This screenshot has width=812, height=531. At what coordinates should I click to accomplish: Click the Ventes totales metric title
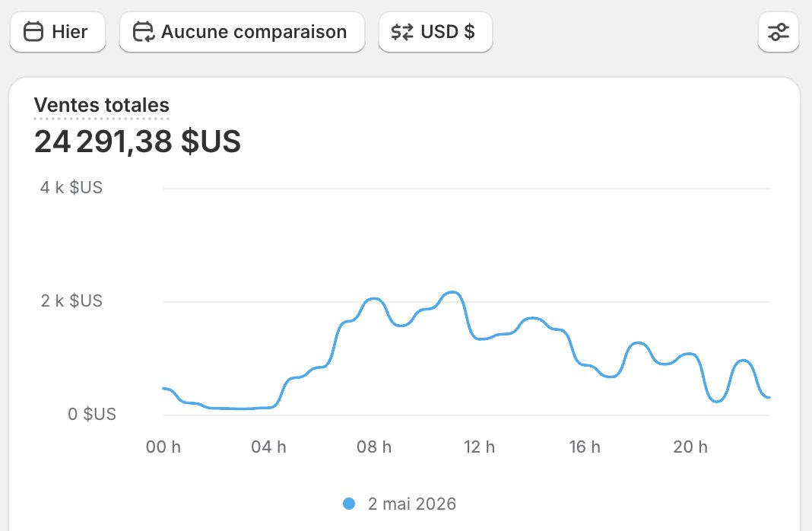coord(102,105)
